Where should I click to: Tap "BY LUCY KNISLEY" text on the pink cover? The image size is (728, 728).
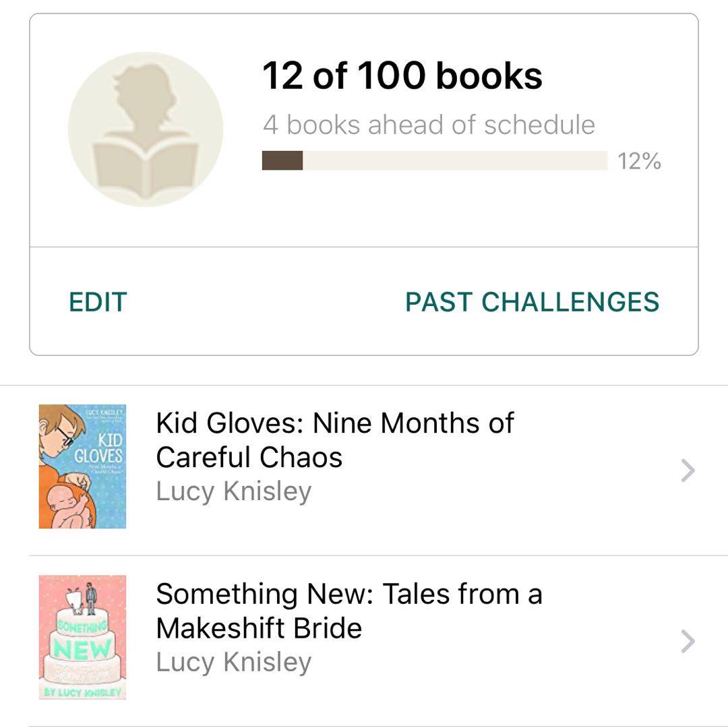tap(82, 693)
